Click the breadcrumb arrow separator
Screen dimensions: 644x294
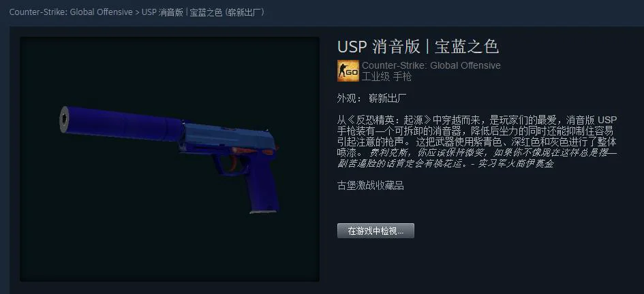tap(137, 12)
